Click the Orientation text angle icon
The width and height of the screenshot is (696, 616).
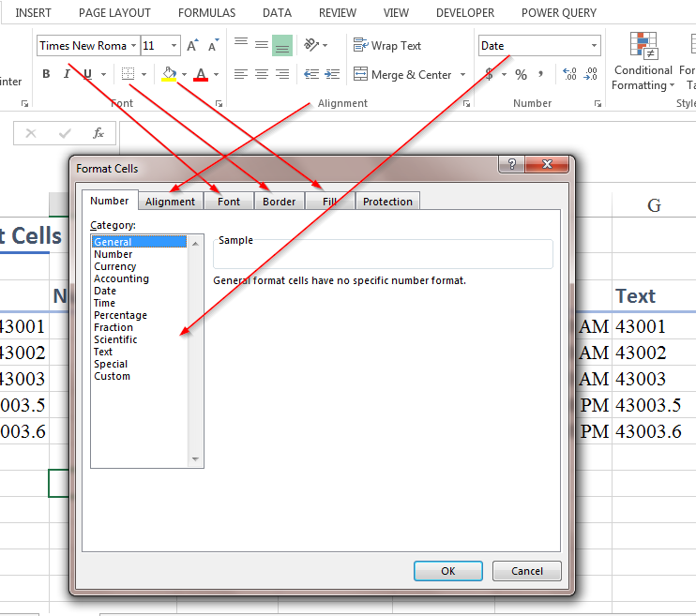(x=311, y=45)
